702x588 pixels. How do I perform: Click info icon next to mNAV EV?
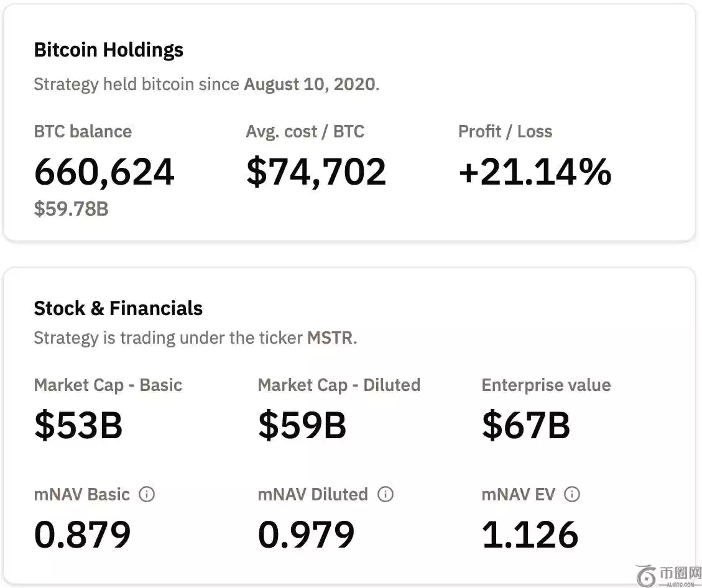(x=571, y=495)
